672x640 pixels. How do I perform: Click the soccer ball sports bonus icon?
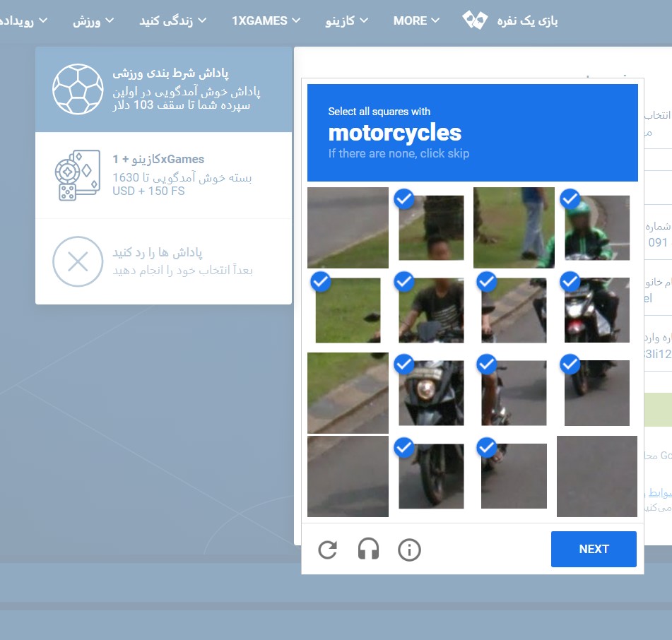pyautogui.click(x=78, y=89)
